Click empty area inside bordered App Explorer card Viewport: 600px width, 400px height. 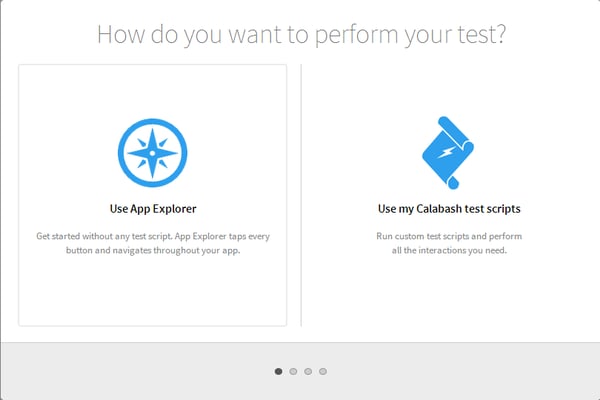coord(152,291)
